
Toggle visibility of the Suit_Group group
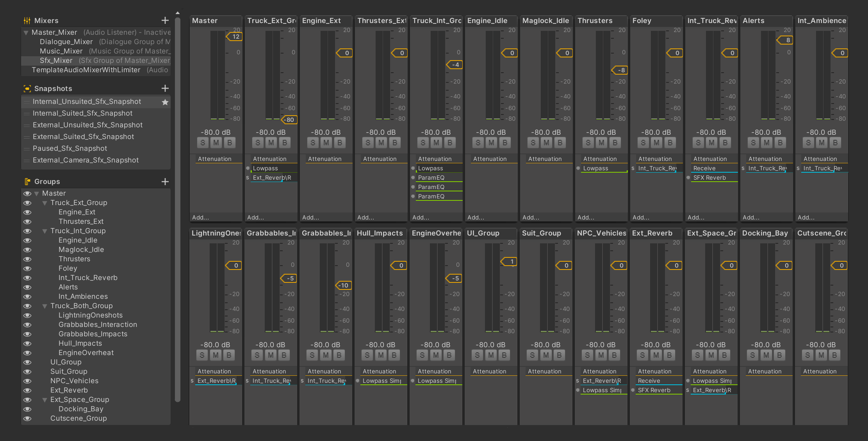point(27,371)
